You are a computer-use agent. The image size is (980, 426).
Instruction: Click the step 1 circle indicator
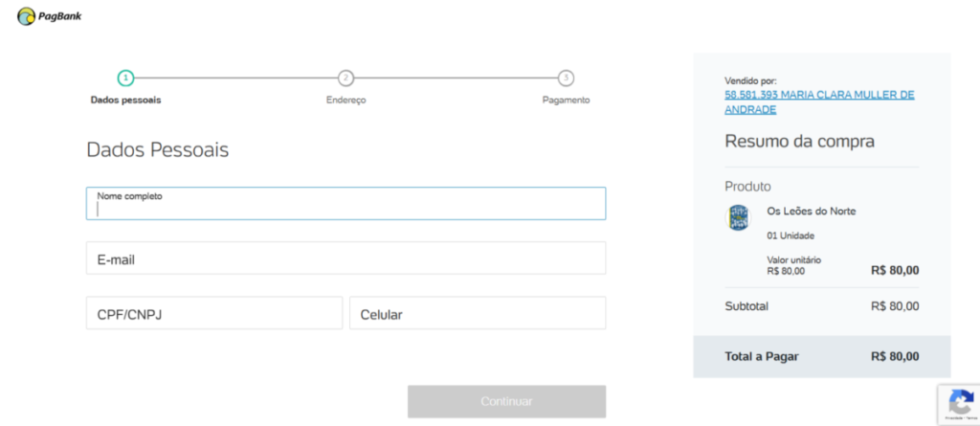tap(125, 78)
